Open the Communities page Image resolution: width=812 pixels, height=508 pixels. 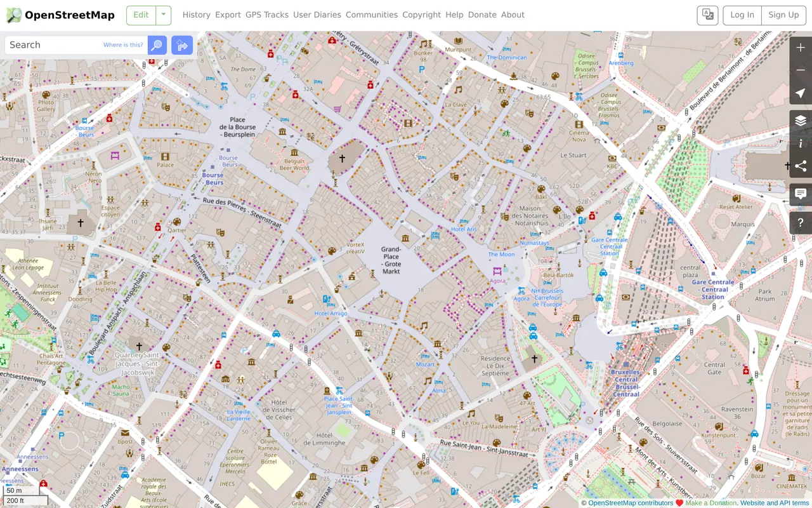point(372,15)
